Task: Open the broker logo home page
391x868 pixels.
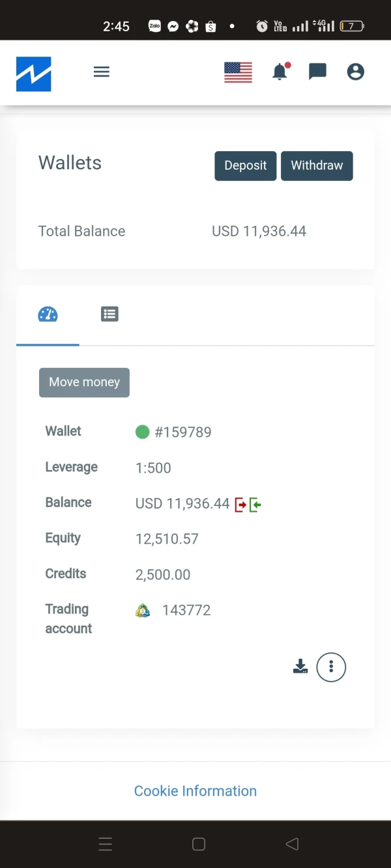Action: pyautogui.click(x=34, y=74)
